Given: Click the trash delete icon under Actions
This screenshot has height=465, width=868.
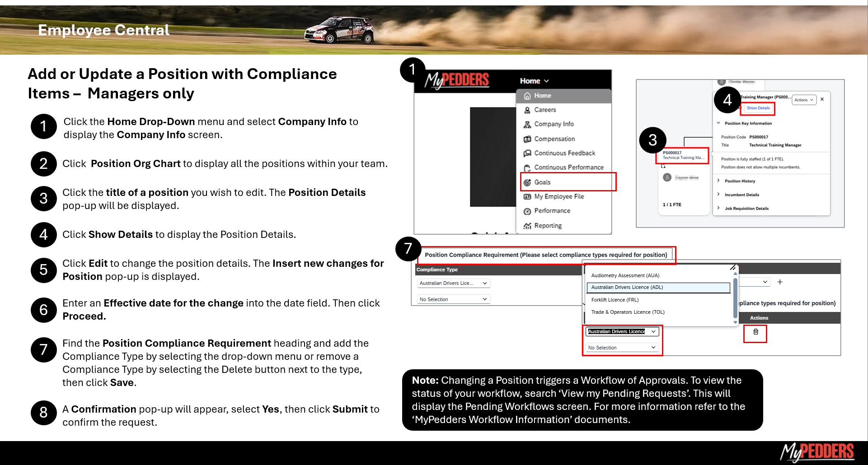Looking at the screenshot, I should [x=755, y=332].
